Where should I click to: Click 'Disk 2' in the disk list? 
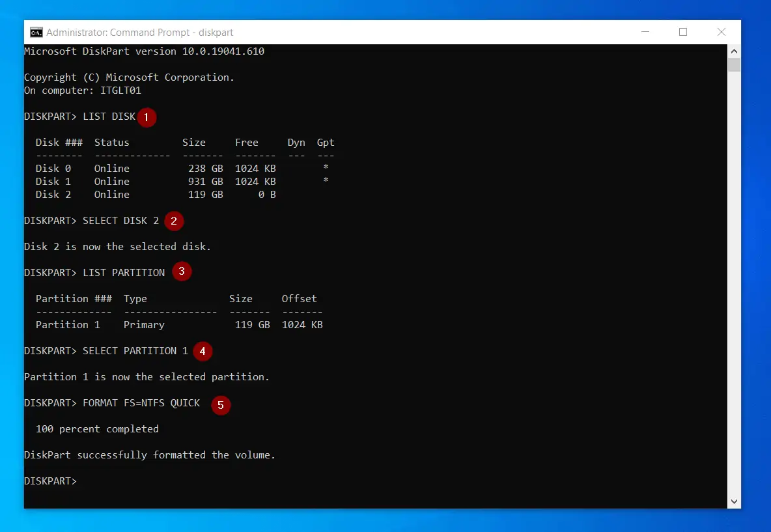point(53,195)
